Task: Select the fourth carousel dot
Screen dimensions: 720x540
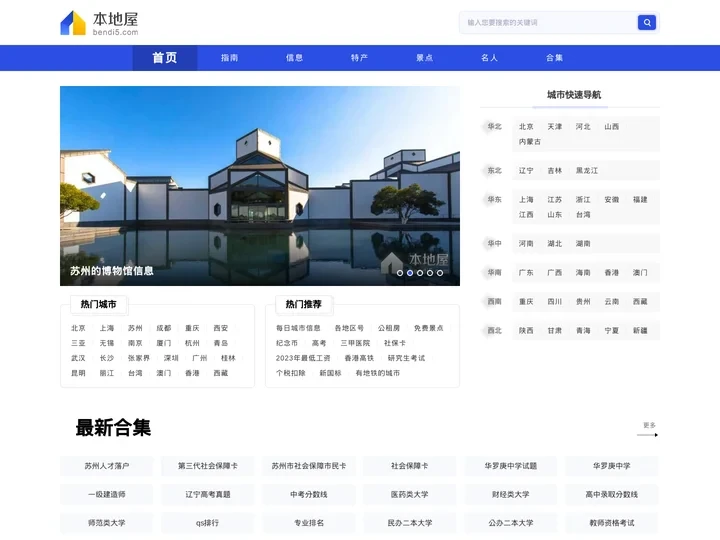Action: pyautogui.click(x=430, y=273)
